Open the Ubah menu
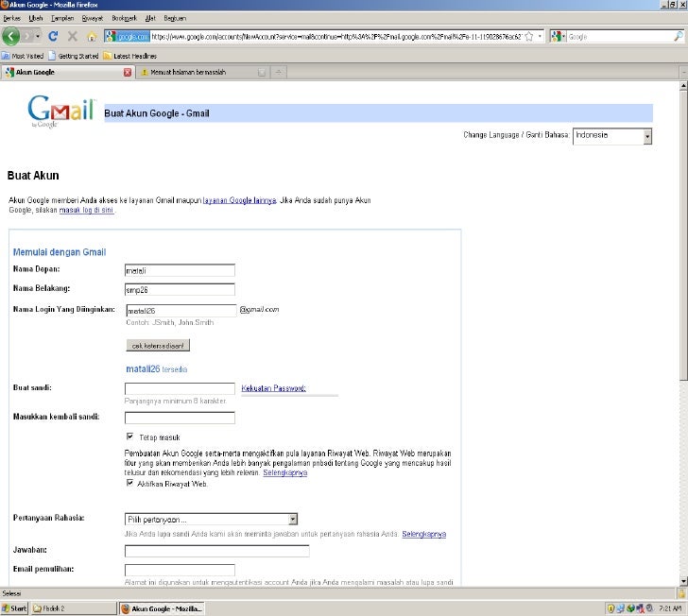 coord(36,18)
